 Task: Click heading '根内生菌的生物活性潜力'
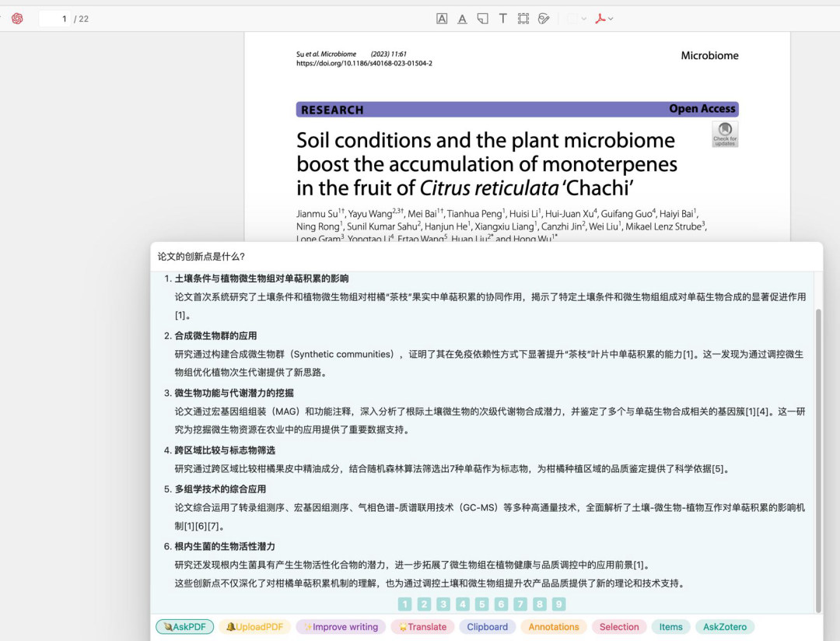[x=225, y=547]
